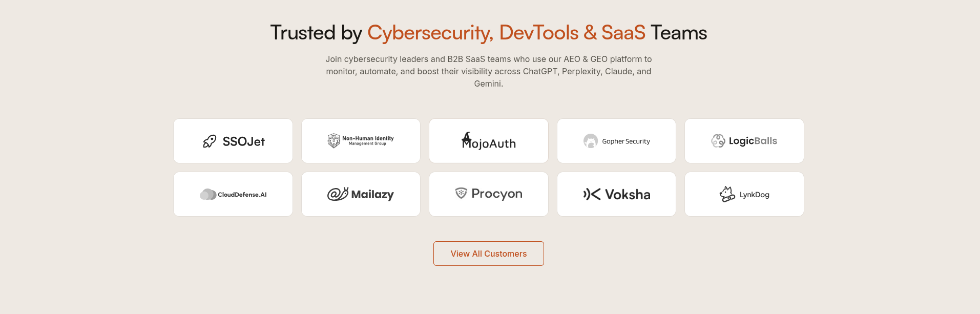Open the Voksha name text

coord(628,195)
